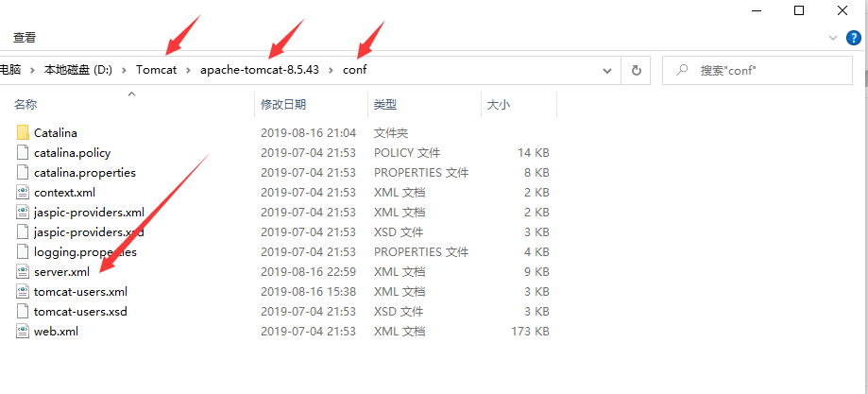This screenshot has height=394, width=868.
Task: Click the catalina.policy file icon
Action: click(x=23, y=152)
